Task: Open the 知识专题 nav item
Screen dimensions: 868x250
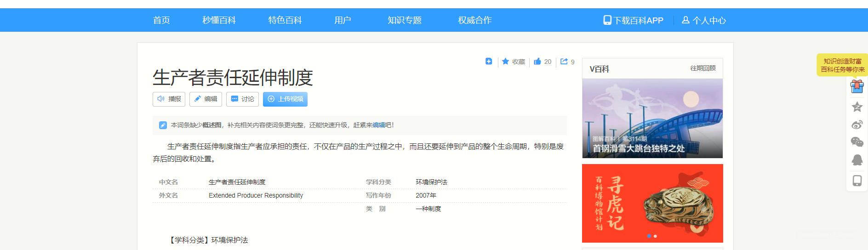Action: tap(405, 20)
